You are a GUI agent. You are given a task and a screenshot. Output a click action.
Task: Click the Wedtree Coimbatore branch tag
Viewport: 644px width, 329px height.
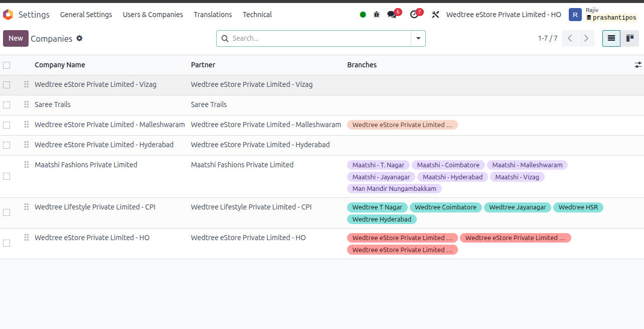click(446, 207)
